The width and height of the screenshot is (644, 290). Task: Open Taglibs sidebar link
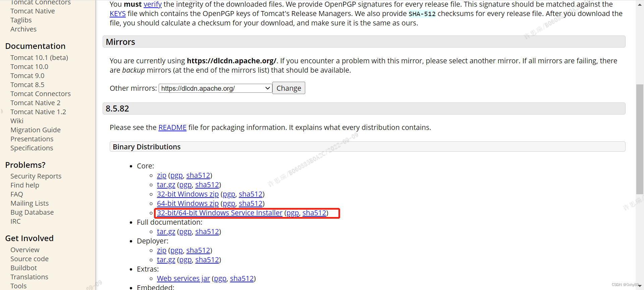click(21, 20)
